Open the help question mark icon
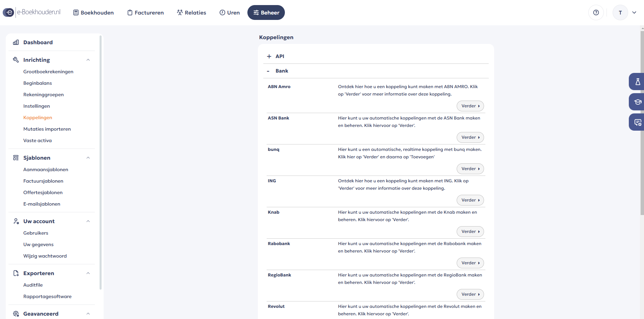The height and width of the screenshot is (319, 644). pos(596,12)
